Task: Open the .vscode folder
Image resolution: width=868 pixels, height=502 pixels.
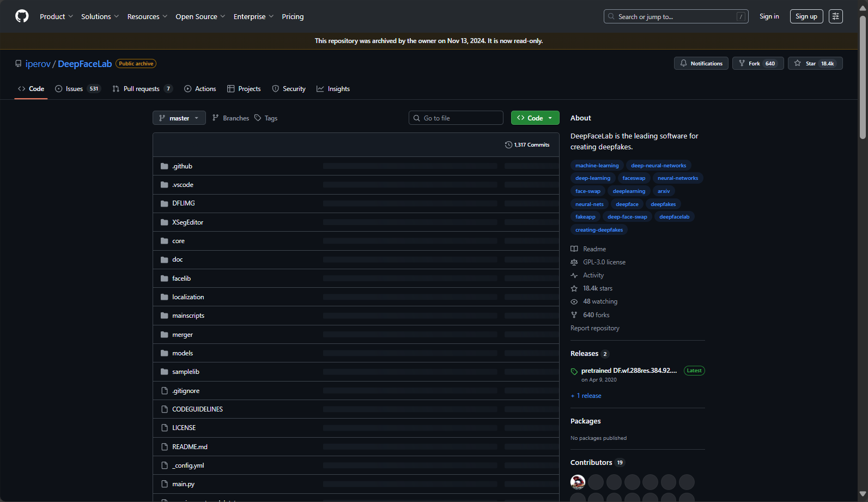Action: click(x=183, y=185)
